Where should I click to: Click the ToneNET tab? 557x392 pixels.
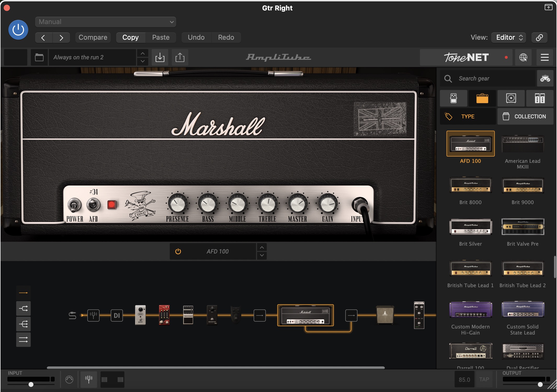[x=466, y=57]
